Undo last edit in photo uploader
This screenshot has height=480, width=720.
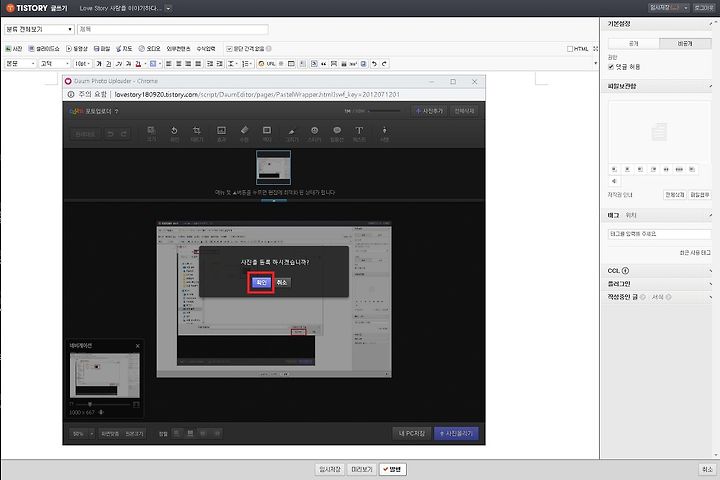pos(110,134)
